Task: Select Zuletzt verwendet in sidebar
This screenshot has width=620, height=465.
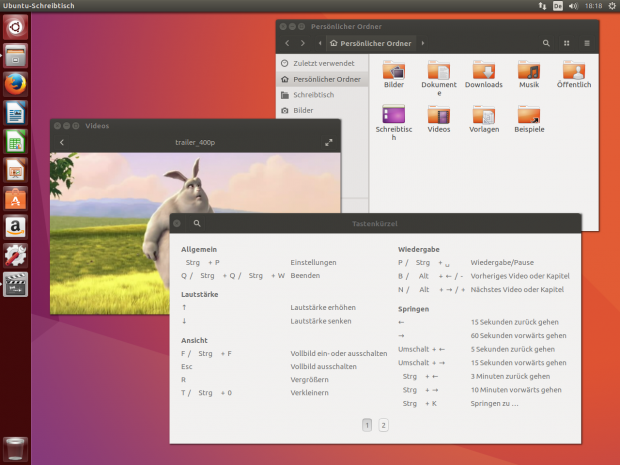Action: click(x=322, y=63)
